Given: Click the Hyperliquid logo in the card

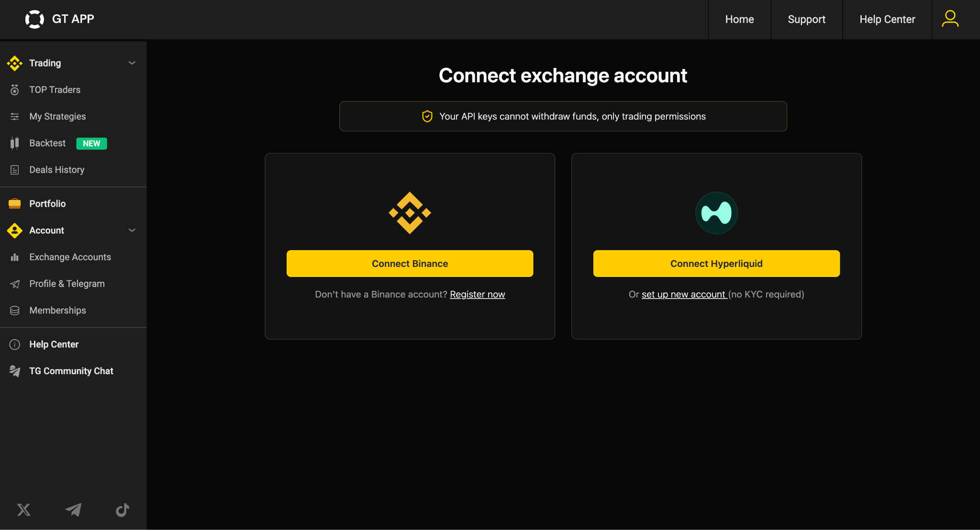Looking at the screenshot, I should point(716,213).
